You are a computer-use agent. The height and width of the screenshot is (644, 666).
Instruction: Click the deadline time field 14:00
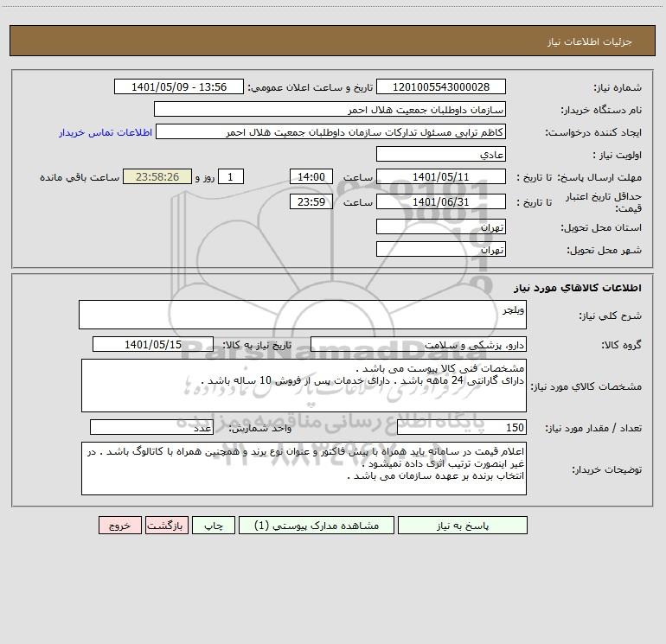point(311,176)
